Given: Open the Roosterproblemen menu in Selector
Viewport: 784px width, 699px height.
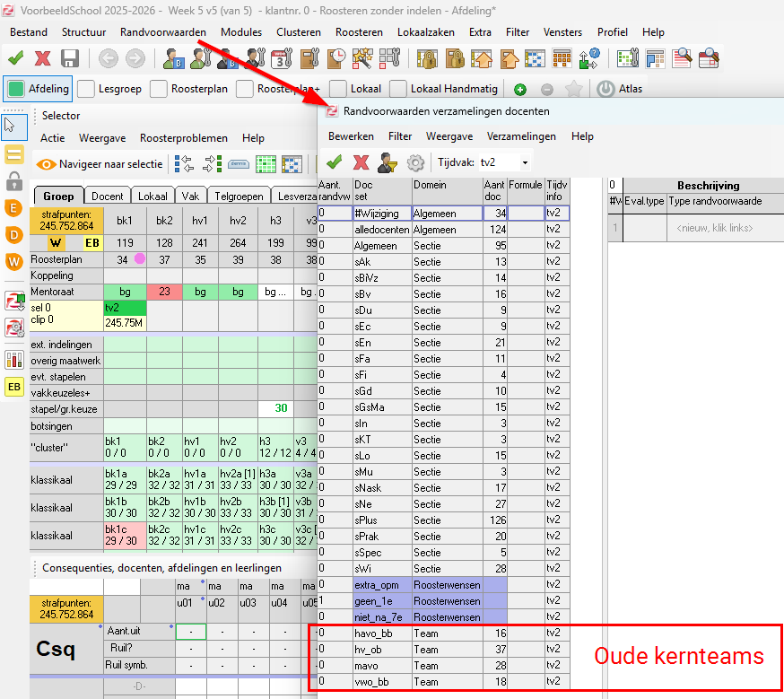Looking at the screenshot, I should [183, 138].
